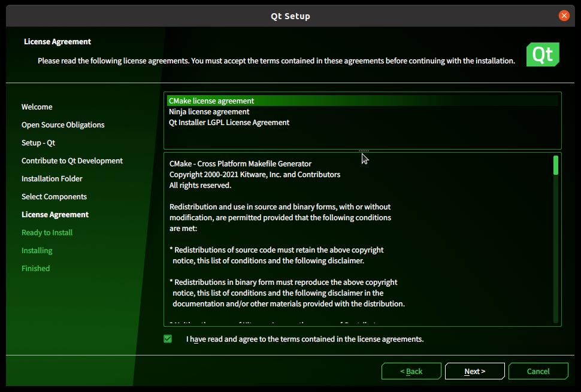This screenshot has height=392, width=581.
Task: Select Qt Installer LGPL License Agreement
Action: [x=362, y=122]
